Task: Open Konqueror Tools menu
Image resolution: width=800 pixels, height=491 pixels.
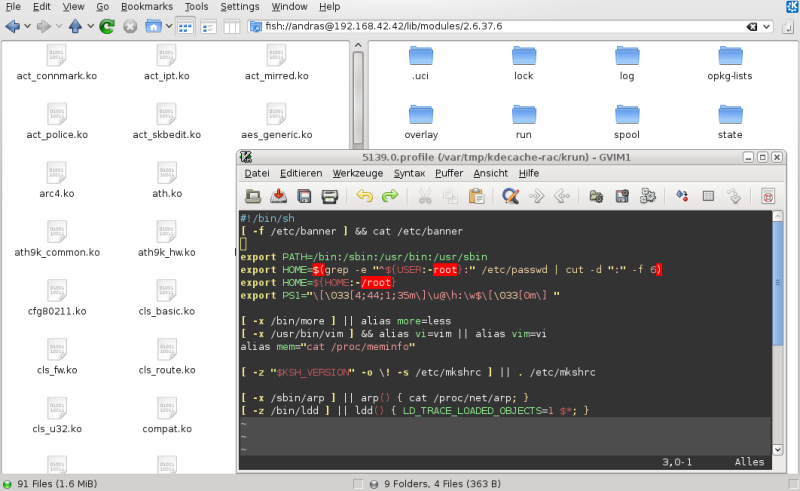Action: (196, 7)
